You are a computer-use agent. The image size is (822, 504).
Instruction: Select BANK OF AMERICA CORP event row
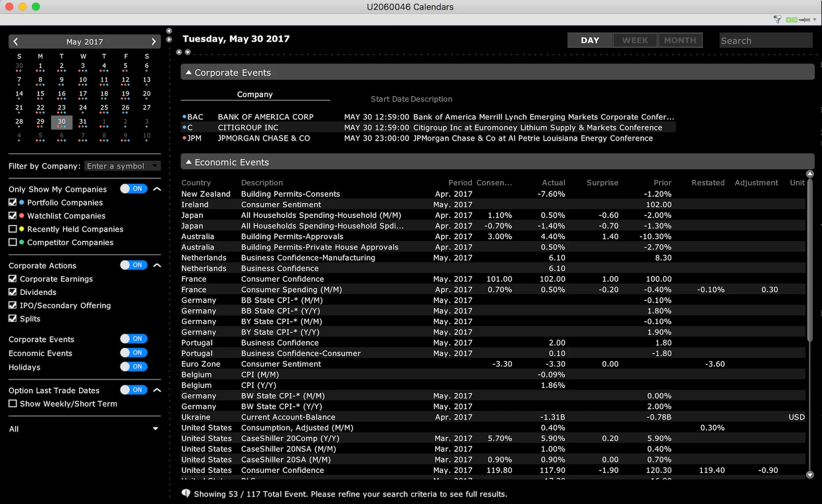428,117
